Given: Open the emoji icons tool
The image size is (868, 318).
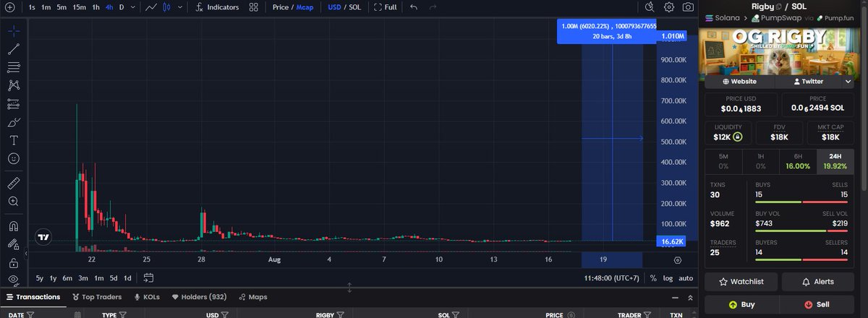Looking at the screenshot, I should coord(14,158).
